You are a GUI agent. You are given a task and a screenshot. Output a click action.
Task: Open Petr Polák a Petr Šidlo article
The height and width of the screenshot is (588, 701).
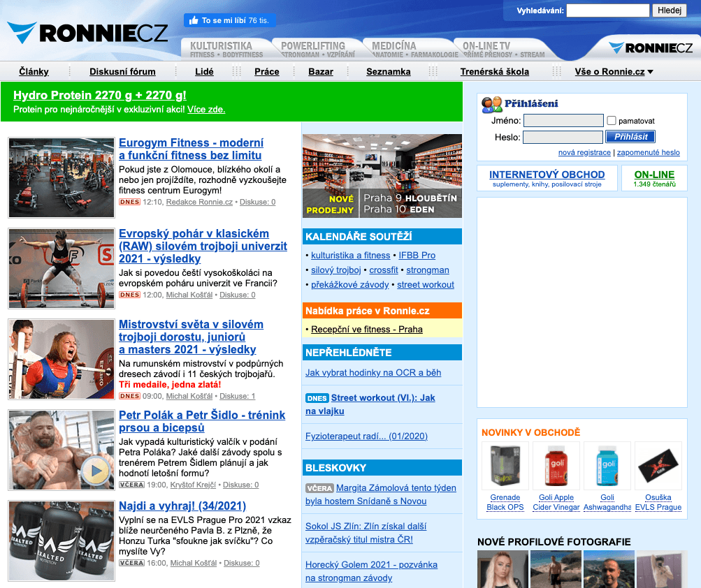[202, 421]
